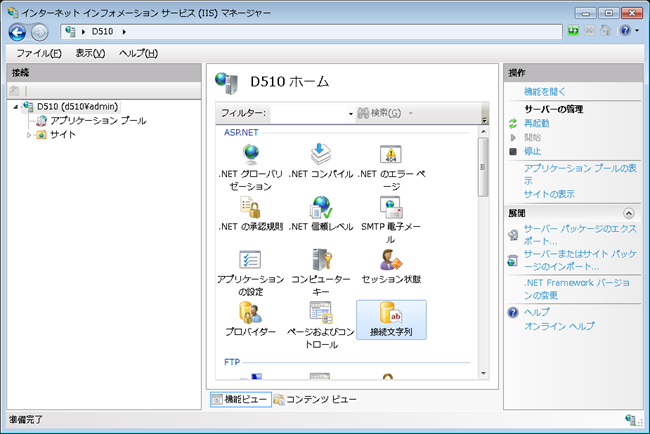Open .NET グローバリゼーション feature icon
The width and height of the screenshot is (650, 434).
[x=251, y=167]
